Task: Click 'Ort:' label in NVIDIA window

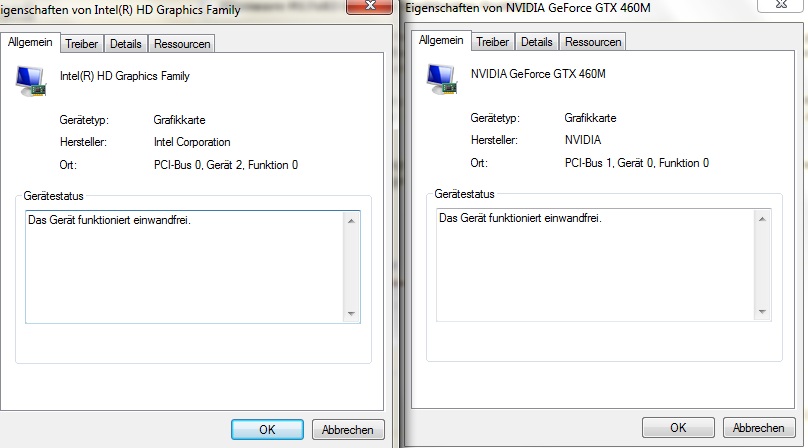Action: [479, 163]
